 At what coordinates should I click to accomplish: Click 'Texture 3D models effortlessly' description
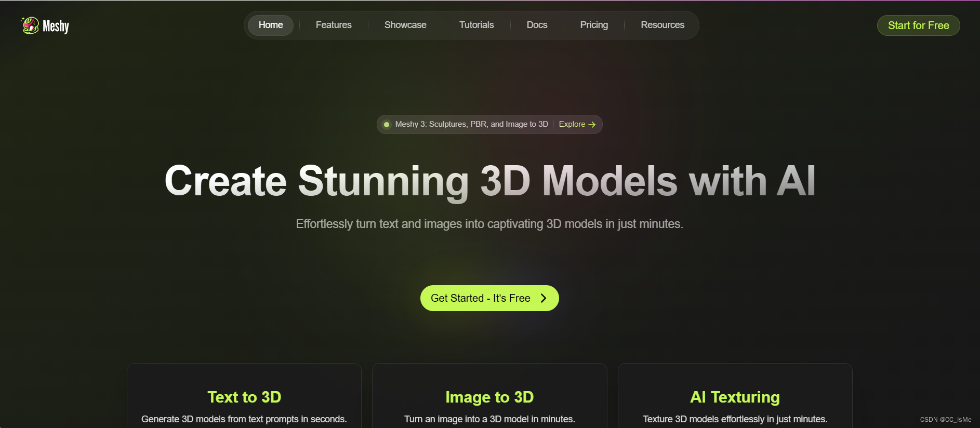[x=735, y=419]
